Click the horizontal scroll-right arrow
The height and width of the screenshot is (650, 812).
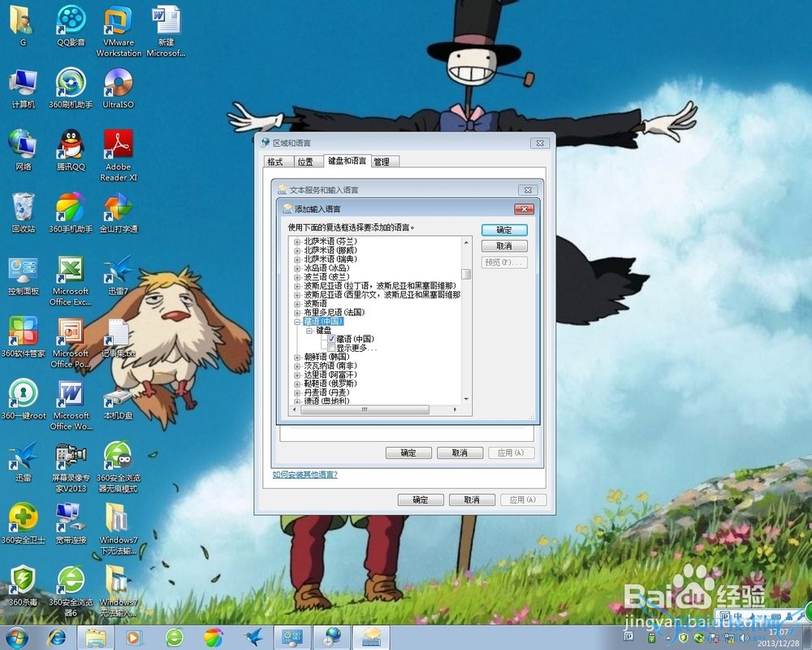tap(456, 409)
